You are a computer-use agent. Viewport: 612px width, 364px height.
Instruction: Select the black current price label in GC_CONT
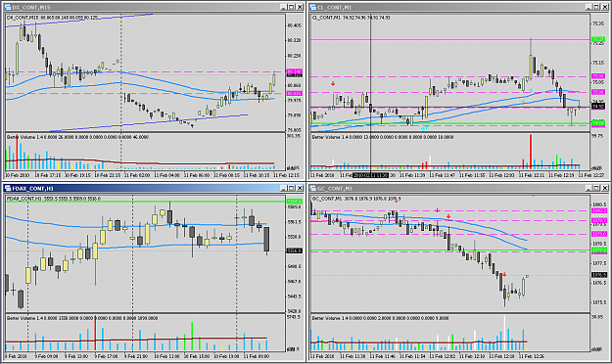(x=598, y=275)
